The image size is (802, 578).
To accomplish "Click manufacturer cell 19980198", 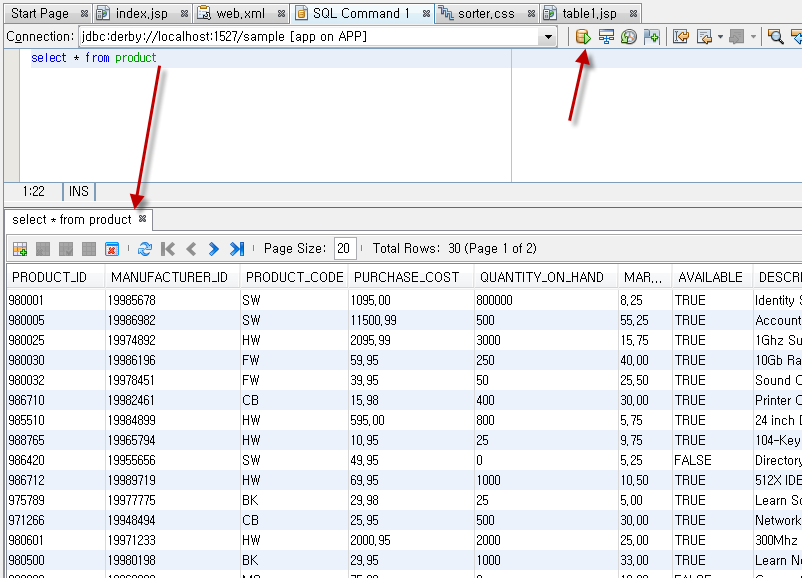I will pyautogui.click(x=172, y=560).
